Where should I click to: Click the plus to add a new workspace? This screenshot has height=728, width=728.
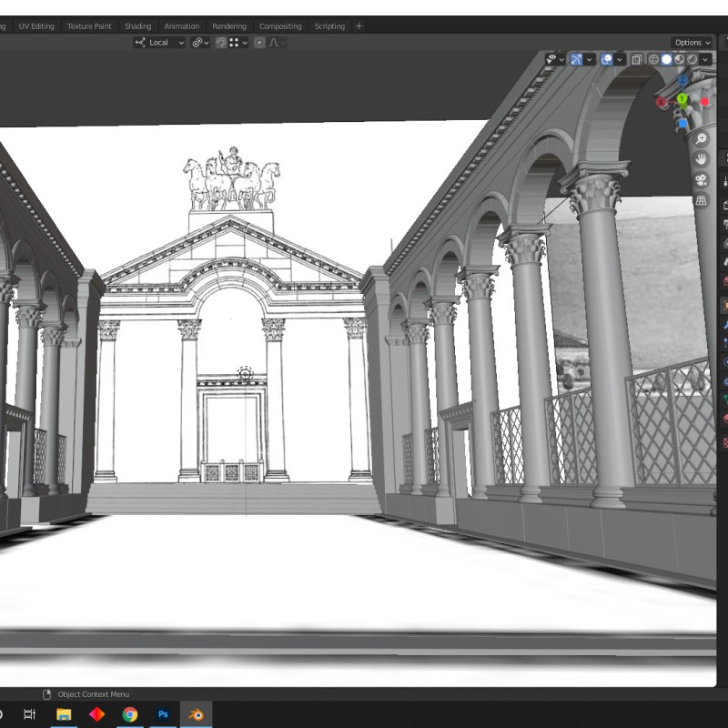pyautogui.click(x=358, y=26)
